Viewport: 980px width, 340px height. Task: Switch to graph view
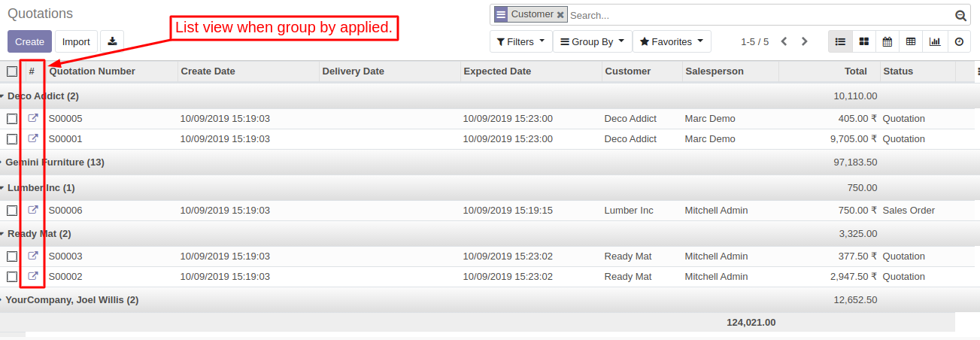pos(935,42)
